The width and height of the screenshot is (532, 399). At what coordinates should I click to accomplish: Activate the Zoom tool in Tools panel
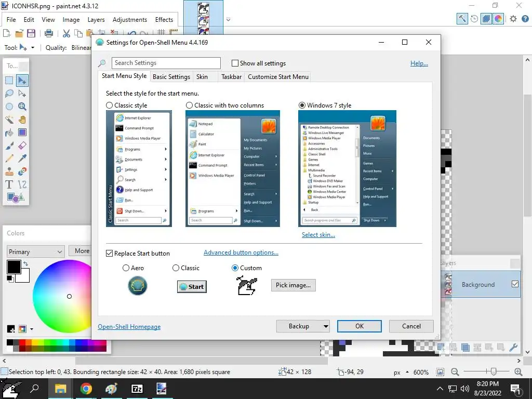click(22, 107)
